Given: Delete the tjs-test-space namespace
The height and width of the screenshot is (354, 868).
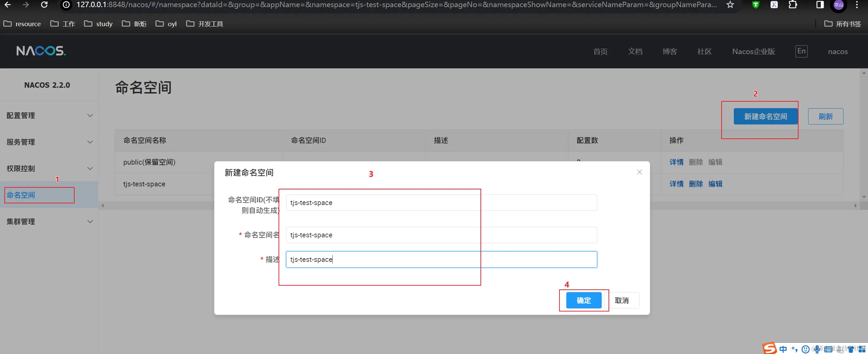Looking at the screenshot, I should (x=696, y=184).
